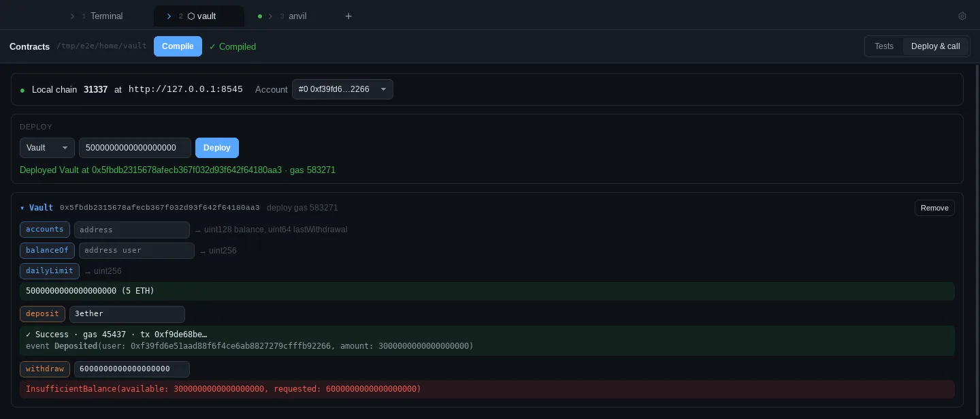Open the Tests view

884,46
